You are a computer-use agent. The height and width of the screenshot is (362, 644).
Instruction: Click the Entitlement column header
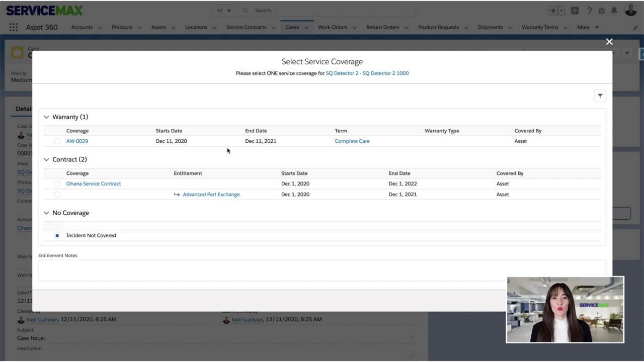(x=188, y=173)
